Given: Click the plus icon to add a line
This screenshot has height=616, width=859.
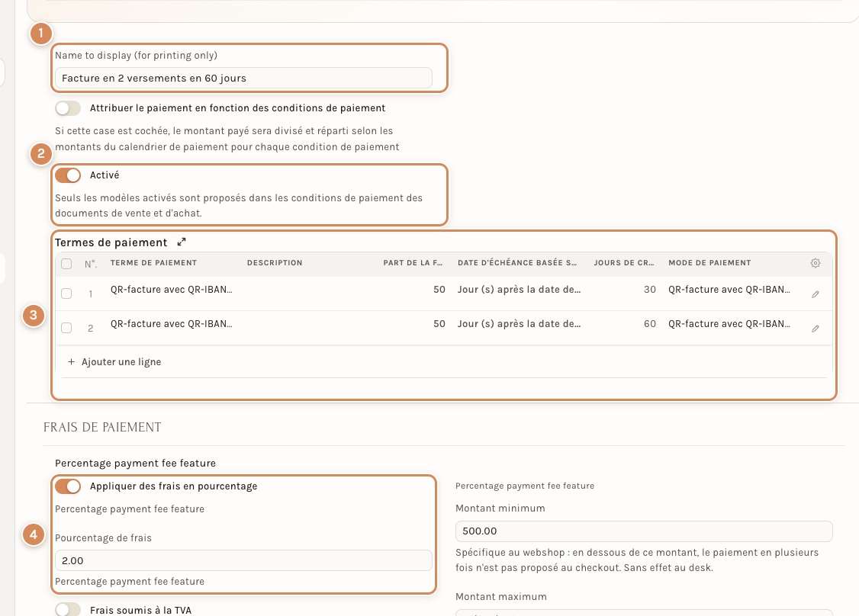Looking at the screenshot, I should (x=71, y=362).
